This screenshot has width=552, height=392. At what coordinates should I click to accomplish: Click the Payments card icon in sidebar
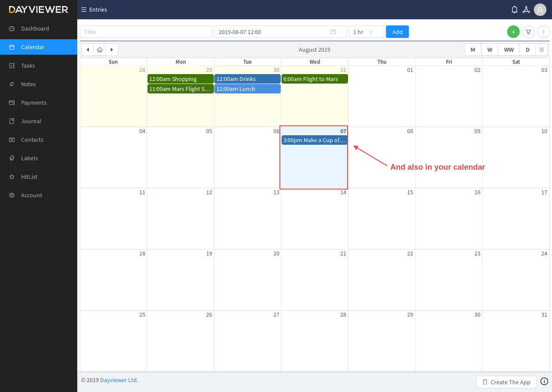[x=12, y=103]
